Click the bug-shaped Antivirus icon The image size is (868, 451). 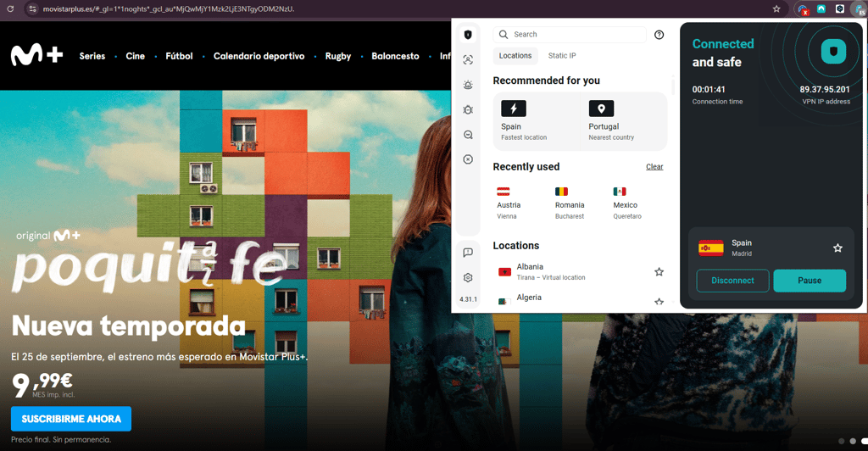click(x=468, y=109)
